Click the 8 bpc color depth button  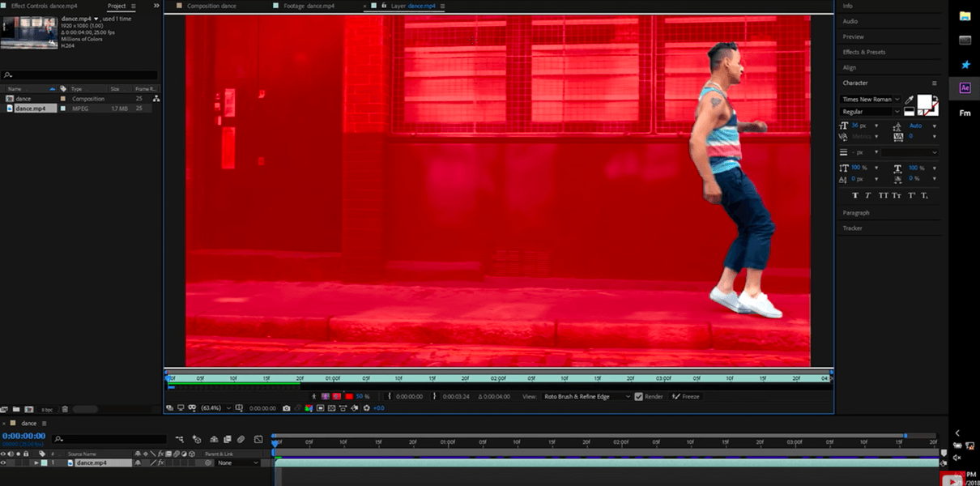click(47, 409)
